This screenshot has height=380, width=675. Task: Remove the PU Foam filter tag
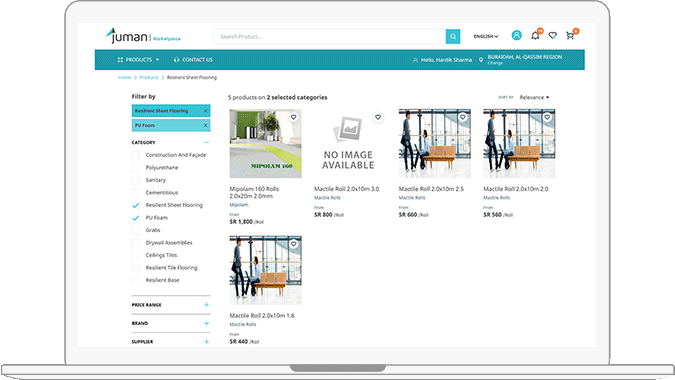coord(206,125)
